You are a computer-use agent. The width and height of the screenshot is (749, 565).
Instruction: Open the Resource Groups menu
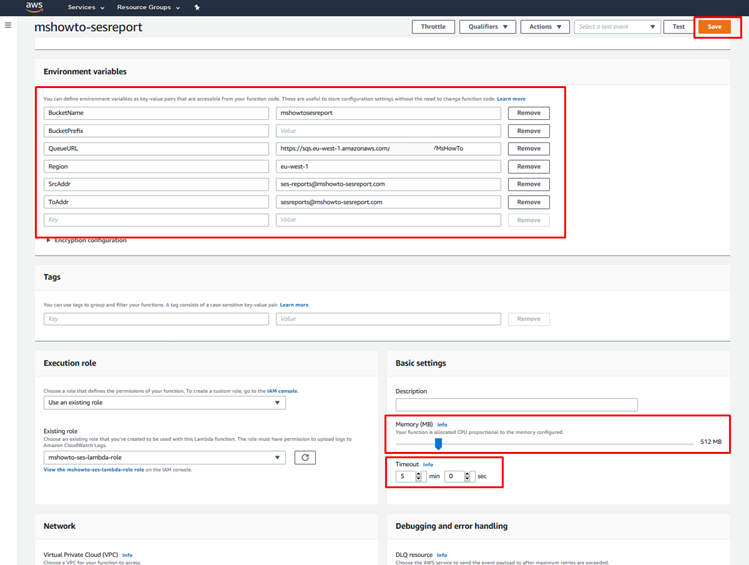(149, 7)
